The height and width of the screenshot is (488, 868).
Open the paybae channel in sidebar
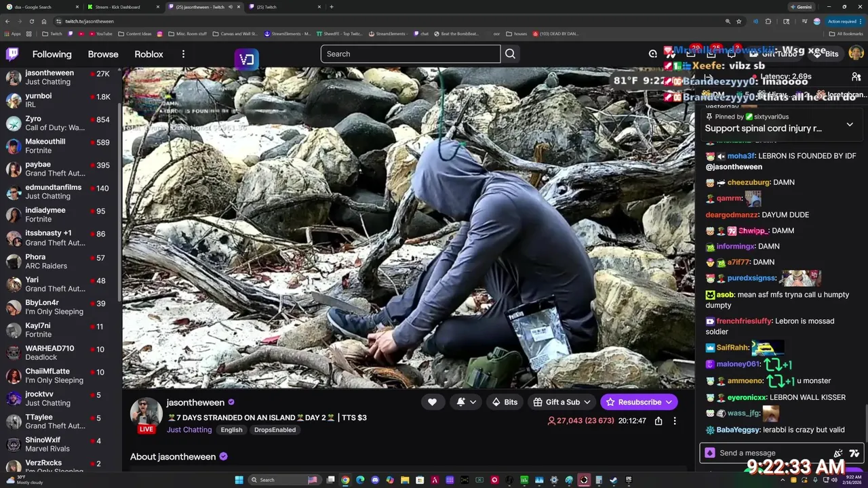pos(60,169)
